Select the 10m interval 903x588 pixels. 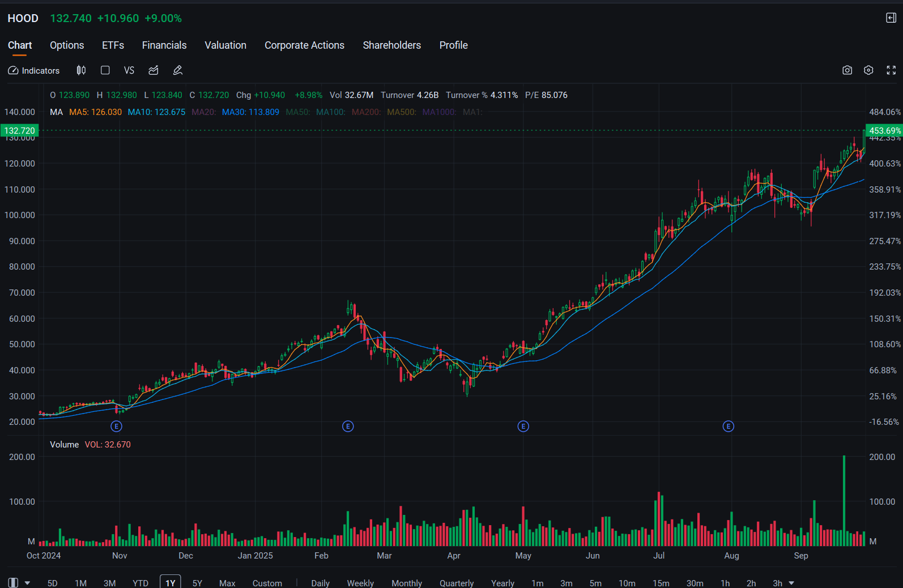point(627,583)
